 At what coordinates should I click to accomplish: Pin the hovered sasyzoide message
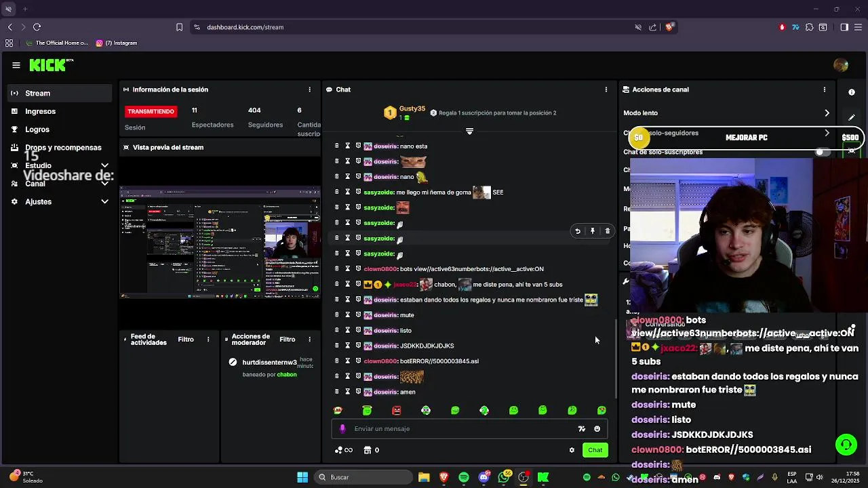(593, 231)
